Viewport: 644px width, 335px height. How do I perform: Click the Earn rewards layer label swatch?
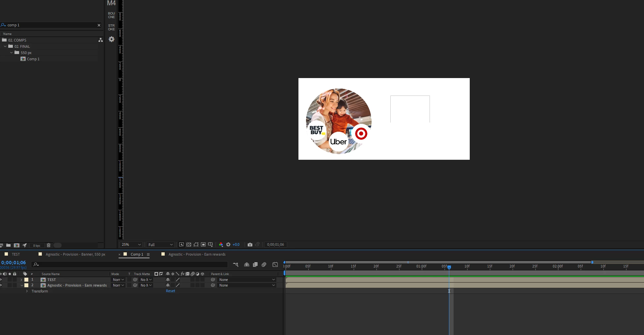26,285
